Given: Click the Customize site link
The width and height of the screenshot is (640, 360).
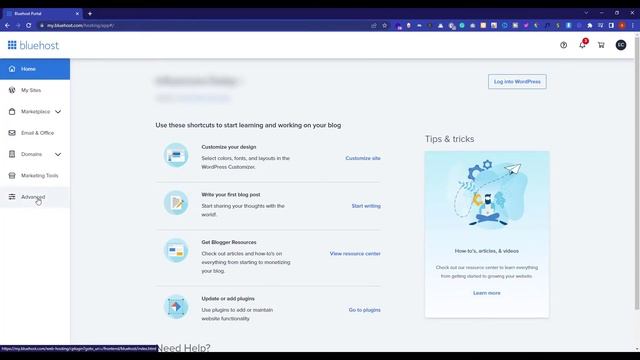Looking at the screenshot, I should click(363, 158).
